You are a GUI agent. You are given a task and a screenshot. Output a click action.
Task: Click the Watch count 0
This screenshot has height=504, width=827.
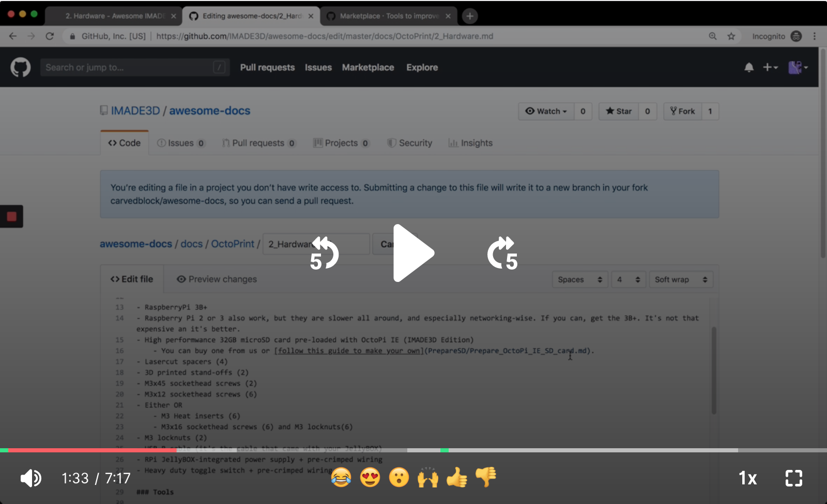583,112
